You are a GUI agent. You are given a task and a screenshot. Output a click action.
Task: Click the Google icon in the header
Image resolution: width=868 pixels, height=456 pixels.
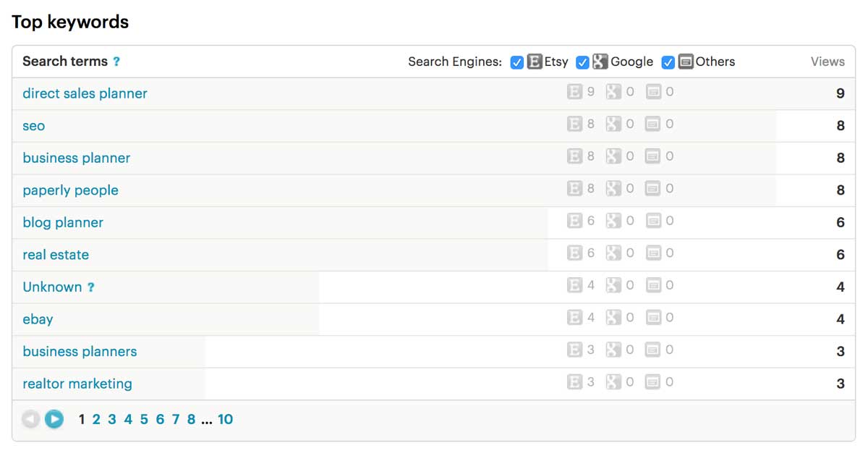[600, 62]
